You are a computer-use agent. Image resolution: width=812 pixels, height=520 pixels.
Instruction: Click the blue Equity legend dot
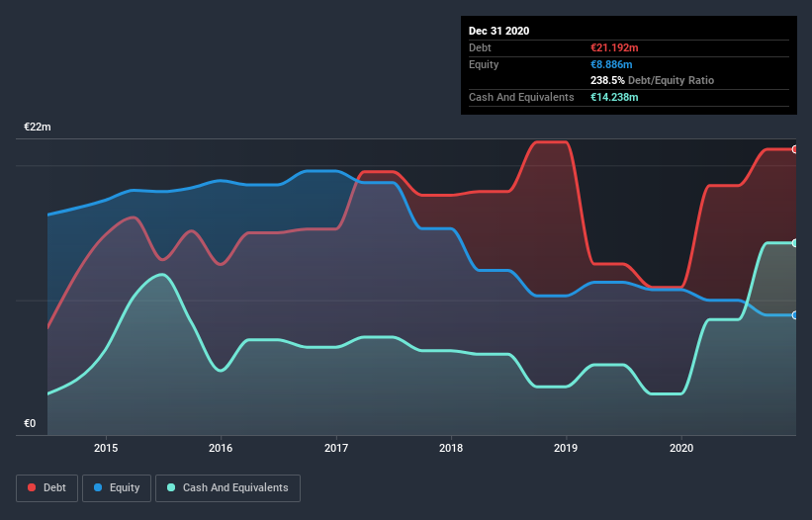point(98,487)
